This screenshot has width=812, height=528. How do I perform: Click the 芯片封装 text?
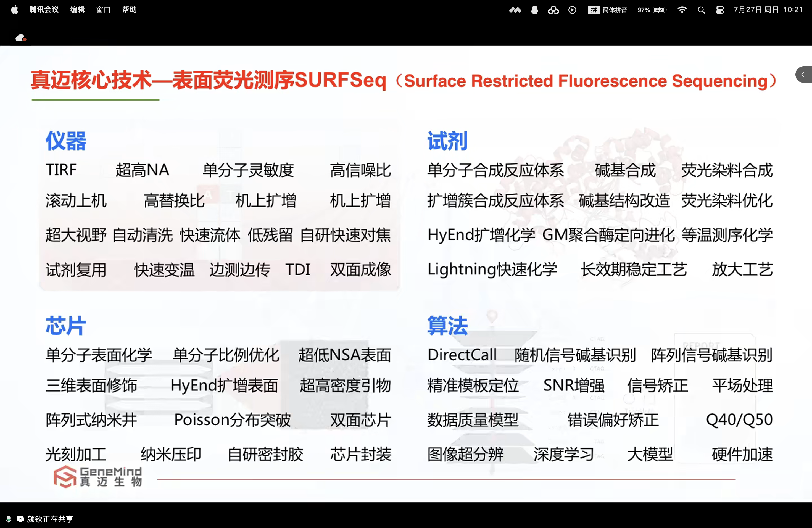(x=360, y=454)
